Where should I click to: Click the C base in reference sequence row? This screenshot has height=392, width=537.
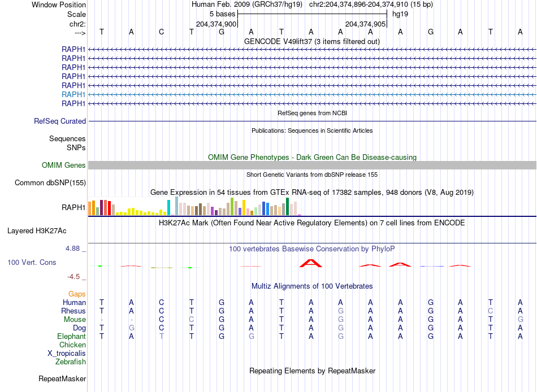coord(161,32)
